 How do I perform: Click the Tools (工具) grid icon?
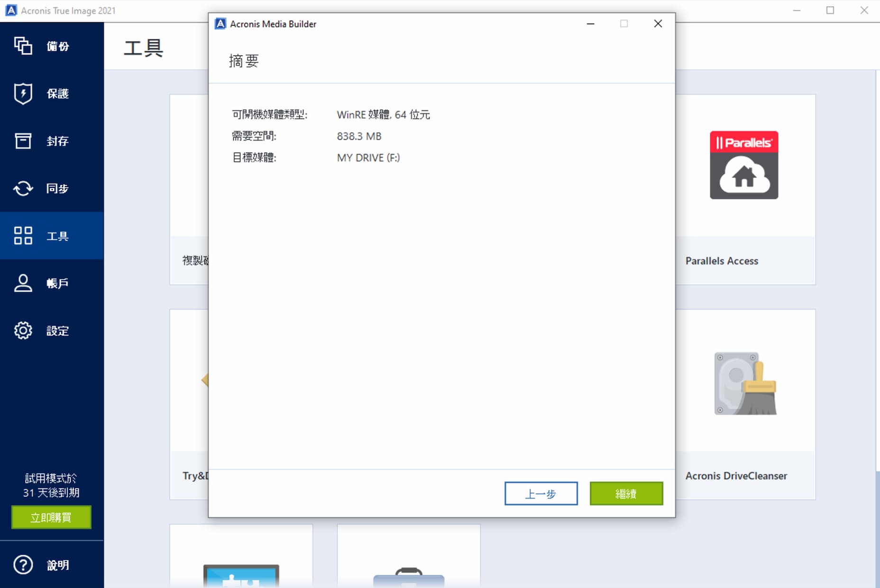[23, 235]
